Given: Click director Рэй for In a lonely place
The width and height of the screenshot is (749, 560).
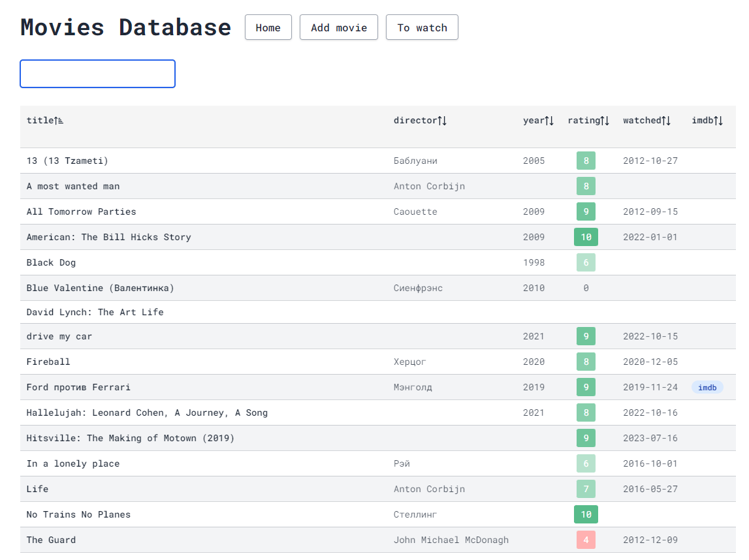Looking at the screenshot, I should coord(402,463).
